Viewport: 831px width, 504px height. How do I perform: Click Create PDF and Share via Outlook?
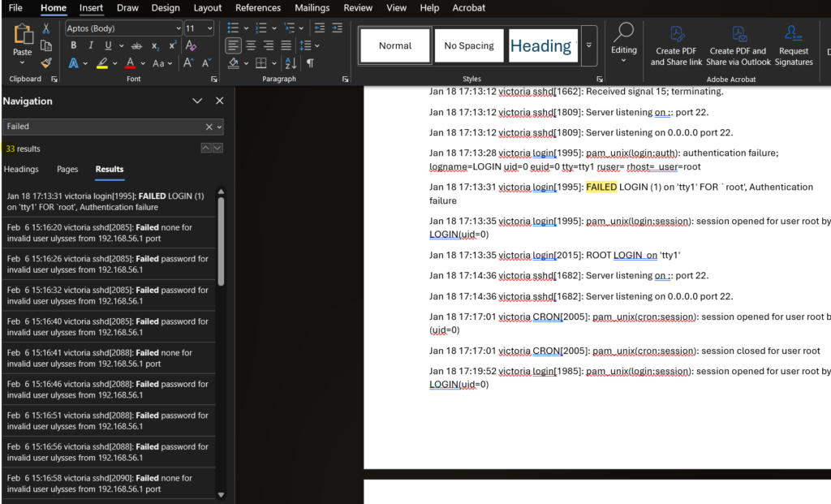pyautogui.click(x=738, y=45)
